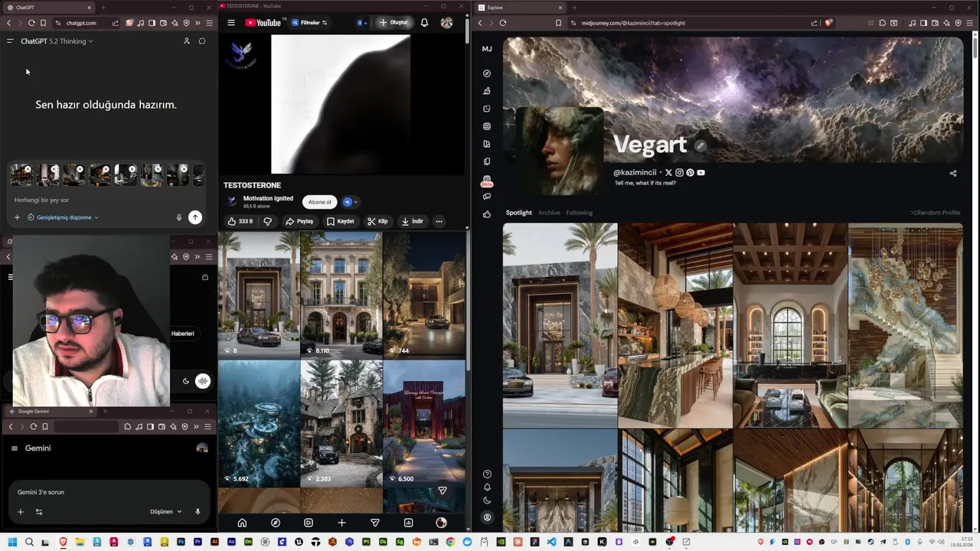Click the analytics chart icon in bottom navigation
The height and width of the screenshot is (551, 980).
coord(408,523)
